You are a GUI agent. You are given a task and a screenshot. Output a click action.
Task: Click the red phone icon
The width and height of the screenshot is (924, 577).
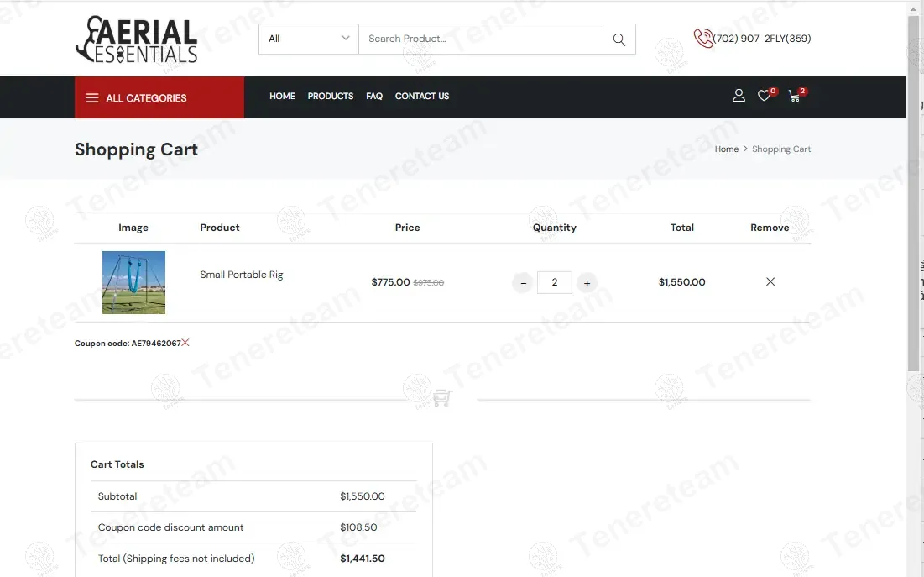[x=703, y=39]
